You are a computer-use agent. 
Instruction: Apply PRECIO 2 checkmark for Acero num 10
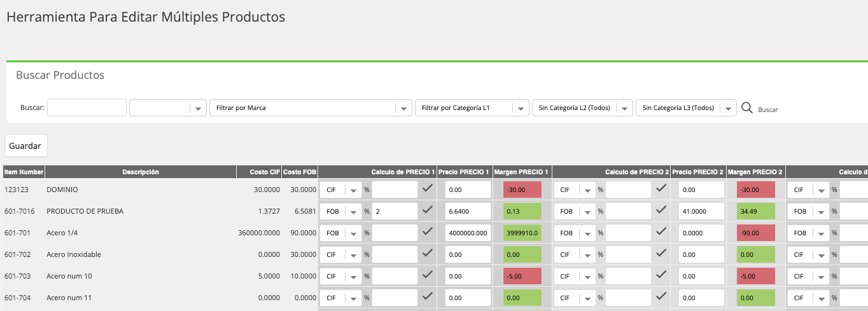tap(661, 275)
